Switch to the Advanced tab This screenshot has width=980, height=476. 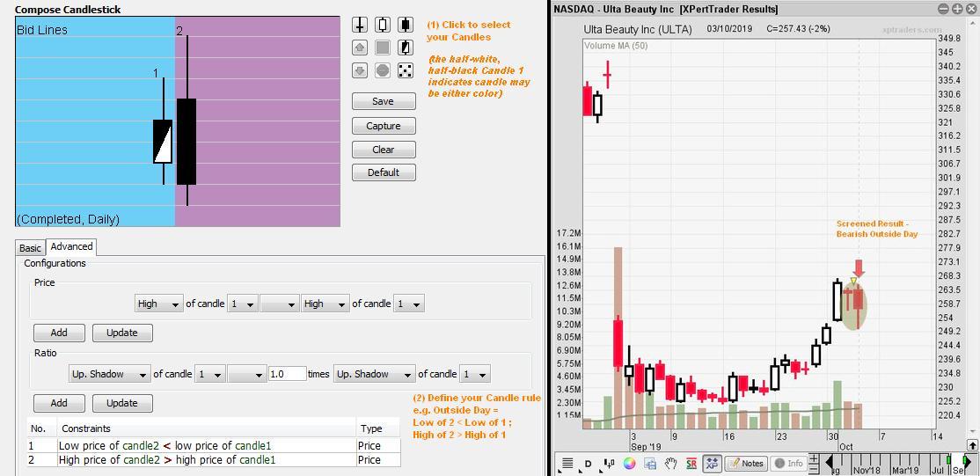(x=72, y=246)
